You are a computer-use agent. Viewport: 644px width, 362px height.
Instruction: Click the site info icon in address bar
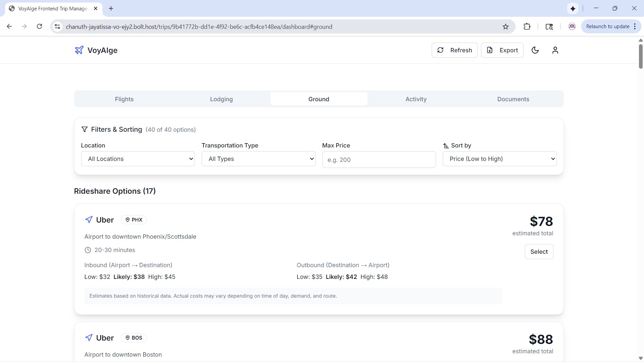(x=57, y=27)
